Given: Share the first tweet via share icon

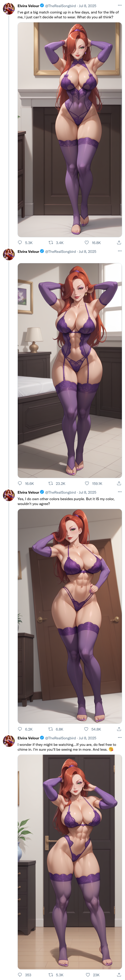Looking at the screenshot, I should point(119,242).
